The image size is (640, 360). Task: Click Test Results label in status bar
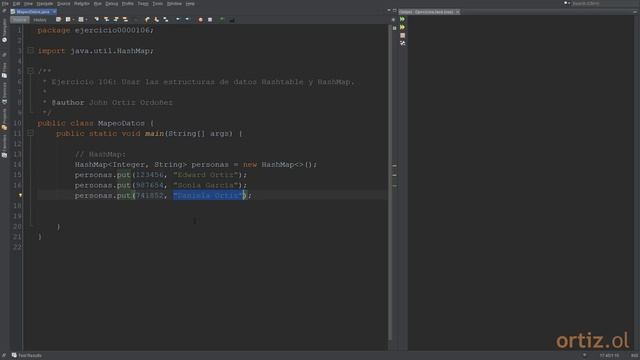30,356
